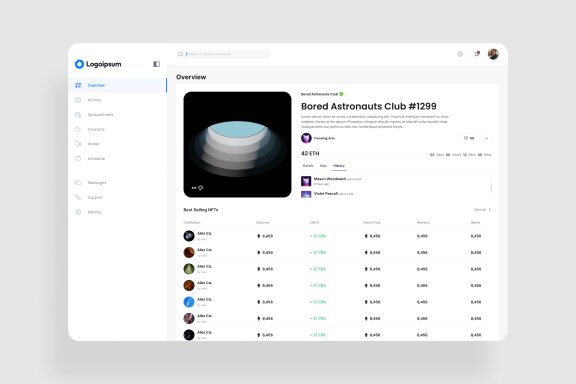Click the Trending Arts creator avatar

point(306,138)
